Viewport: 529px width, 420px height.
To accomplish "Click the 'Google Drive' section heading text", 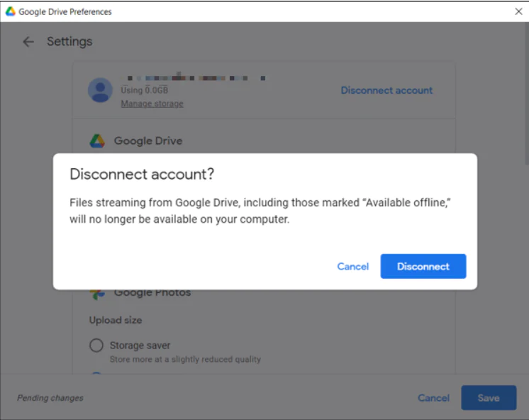I will point(148,140).
